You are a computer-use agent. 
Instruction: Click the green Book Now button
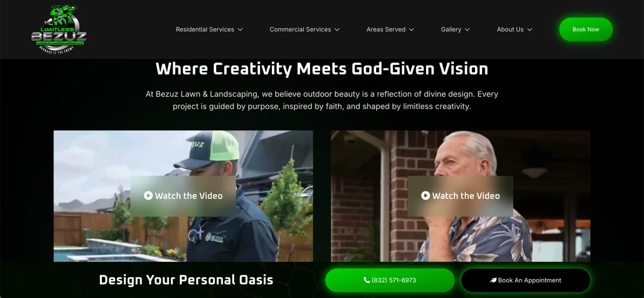(586, 29)
